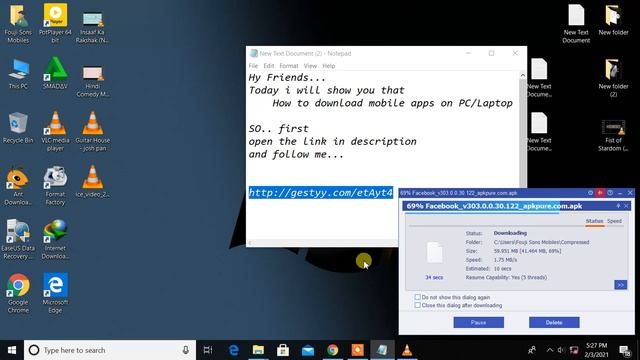640x360 pixels.
Task: Click the highlighted gestyy.com link text
Action: [x=321, y=192]
